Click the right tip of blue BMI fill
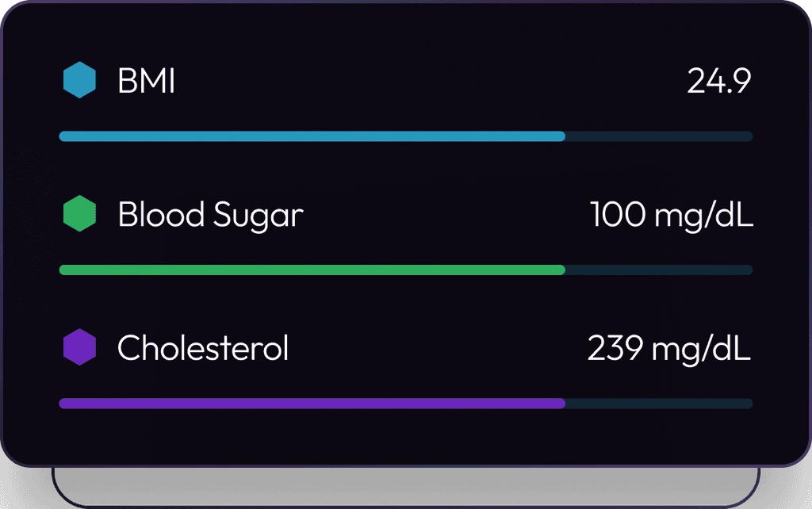 [x=561, y=136]
